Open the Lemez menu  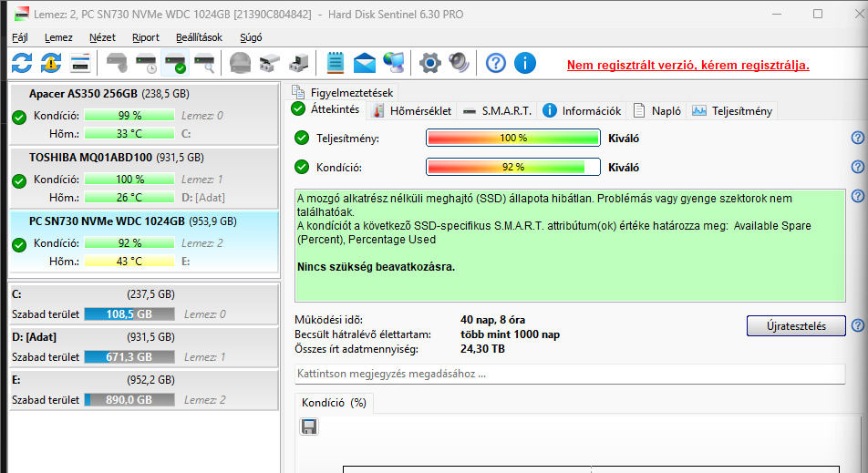click(x=58, y=37)
